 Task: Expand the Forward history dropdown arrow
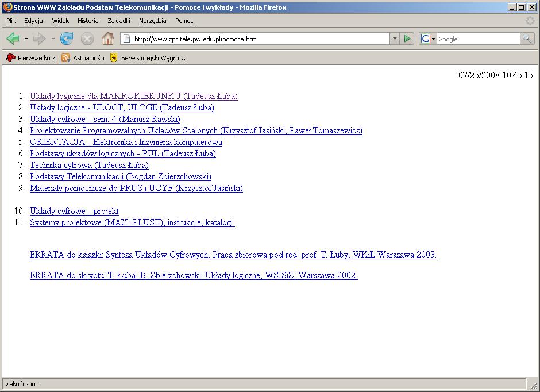pos(53,39)
